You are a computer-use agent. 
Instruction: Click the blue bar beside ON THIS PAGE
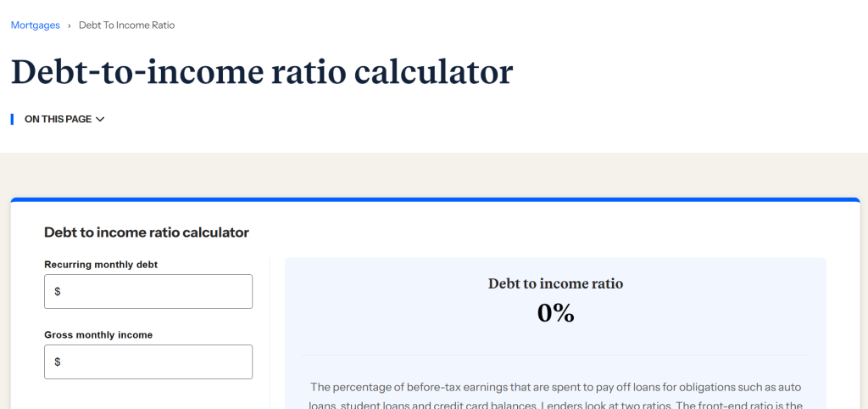[12, 119]
